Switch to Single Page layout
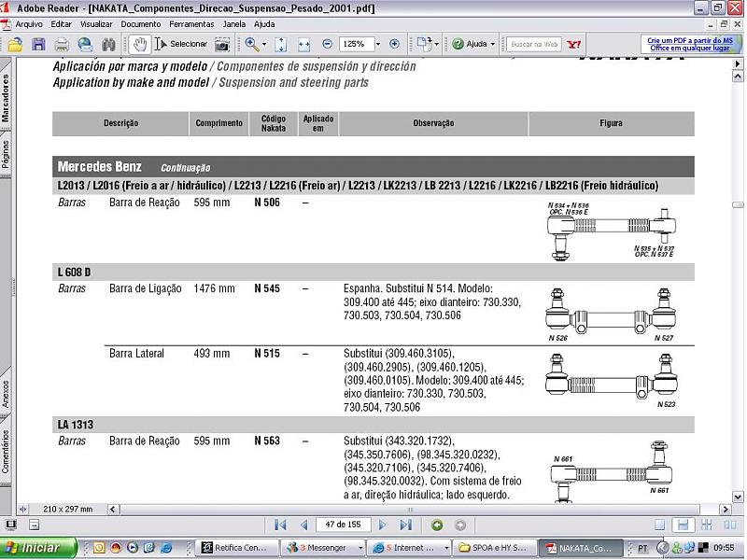This screenshot has width=747, height=560. pos(660,525)
